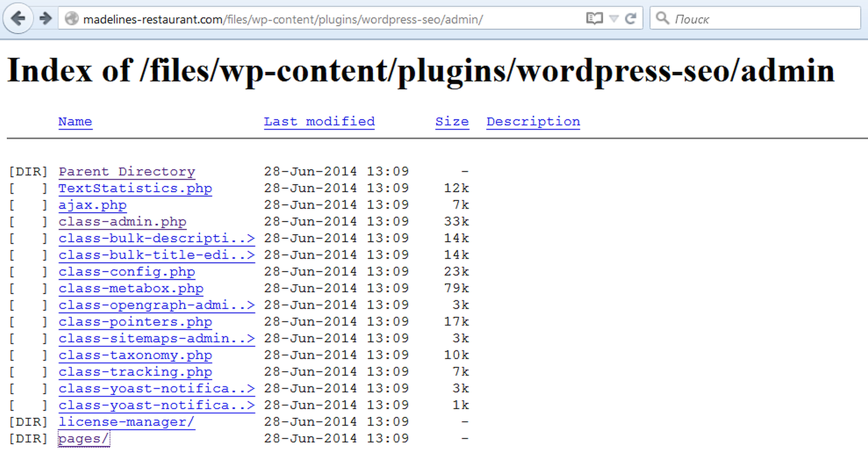
Task: Sort files by Last modified
Action: (x=319, y=122)
